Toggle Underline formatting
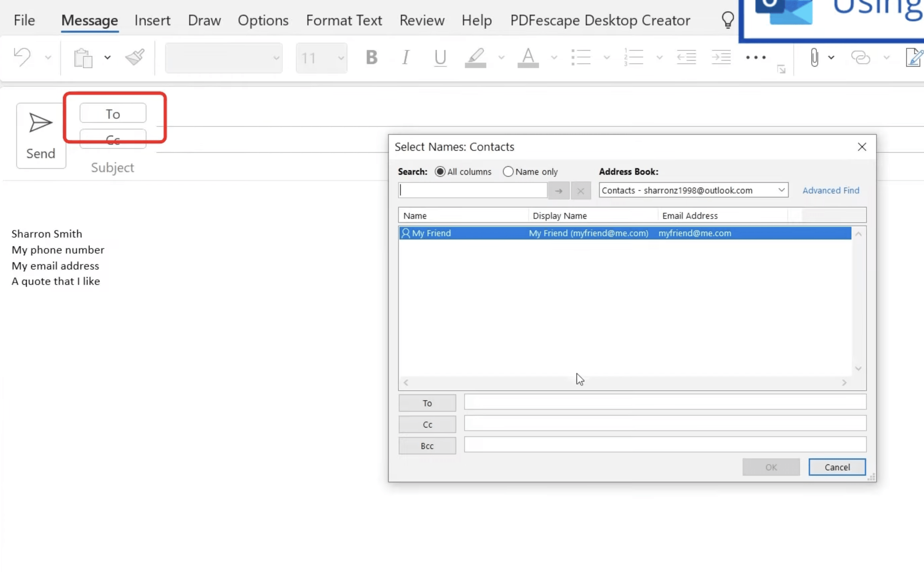Viewport: 924px width, 572px height. (x=440, y=57)
